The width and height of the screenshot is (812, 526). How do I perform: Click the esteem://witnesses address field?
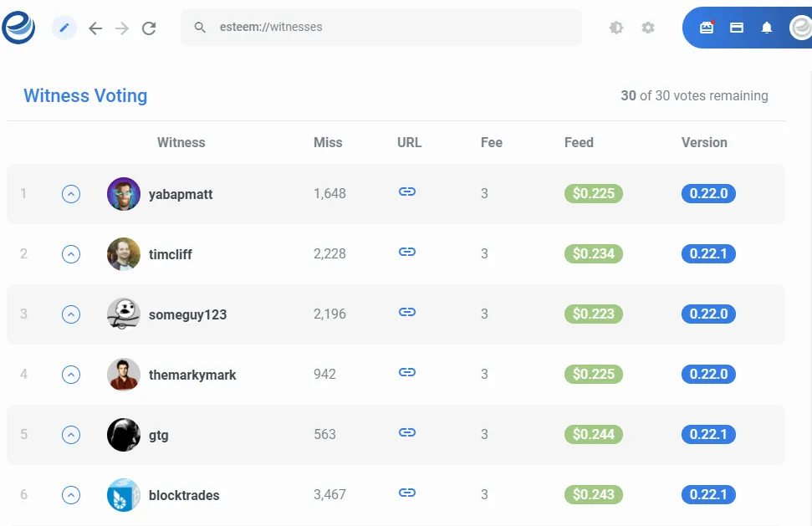381,27
